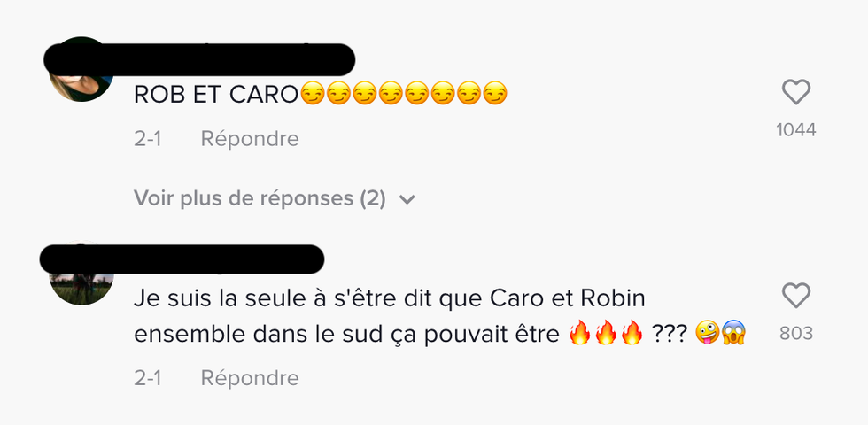Image resolution: width=868 pixels, height=425 pixels.
Task: Select the three fire emojis
Action: click(x=606, y=333)
